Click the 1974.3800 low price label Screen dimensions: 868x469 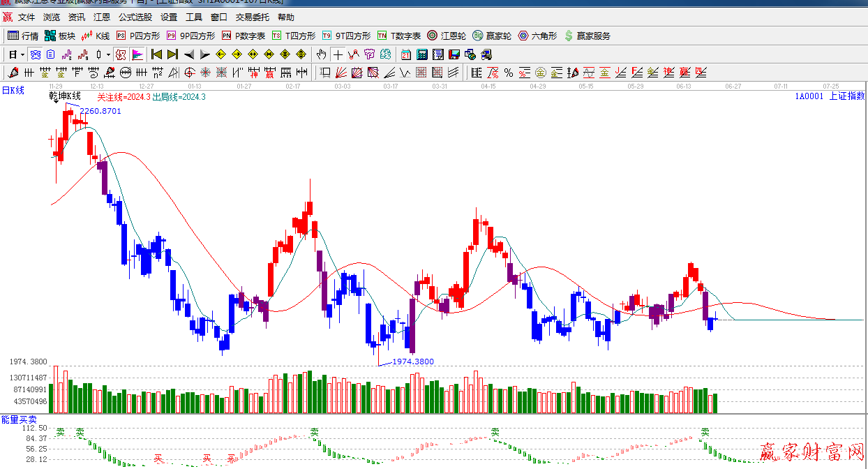click(412, 362)
